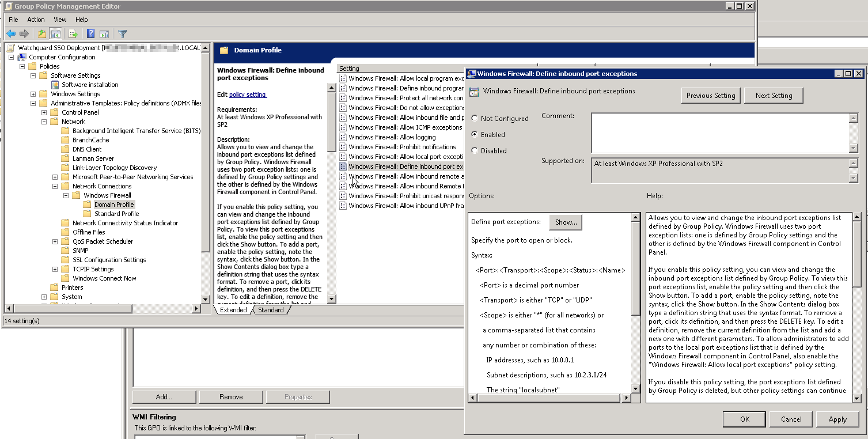This screenshot has width=868, height=439.
Task: Select the Not Configured radio button
Action: [475, 118]
